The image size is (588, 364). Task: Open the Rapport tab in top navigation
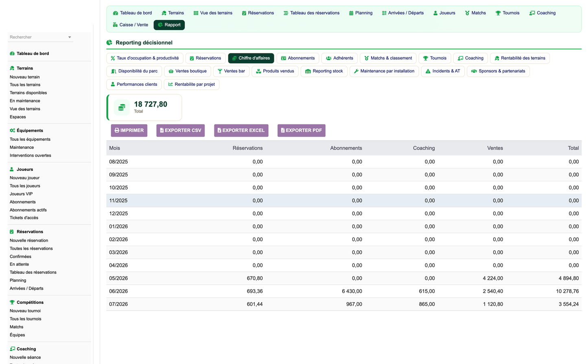[169, 25]
